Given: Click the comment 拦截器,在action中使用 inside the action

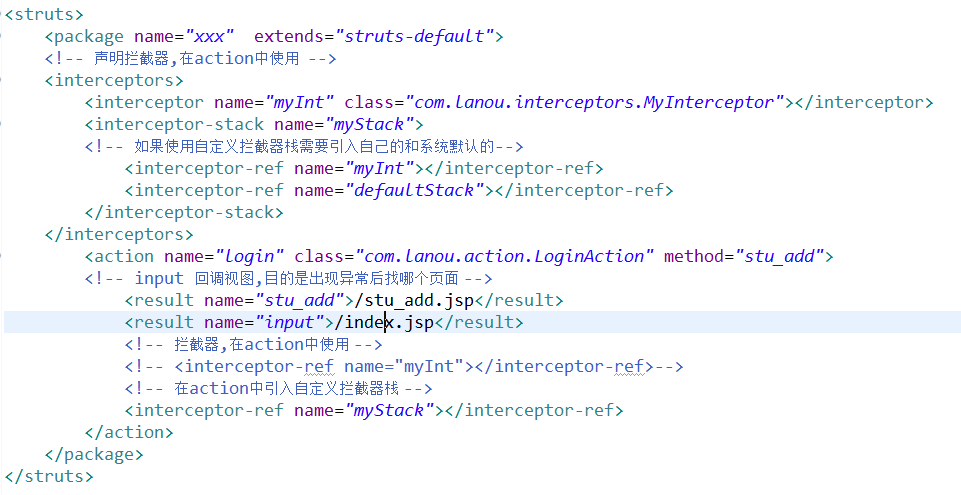Looking at the screenshot, I should [254, 344].
